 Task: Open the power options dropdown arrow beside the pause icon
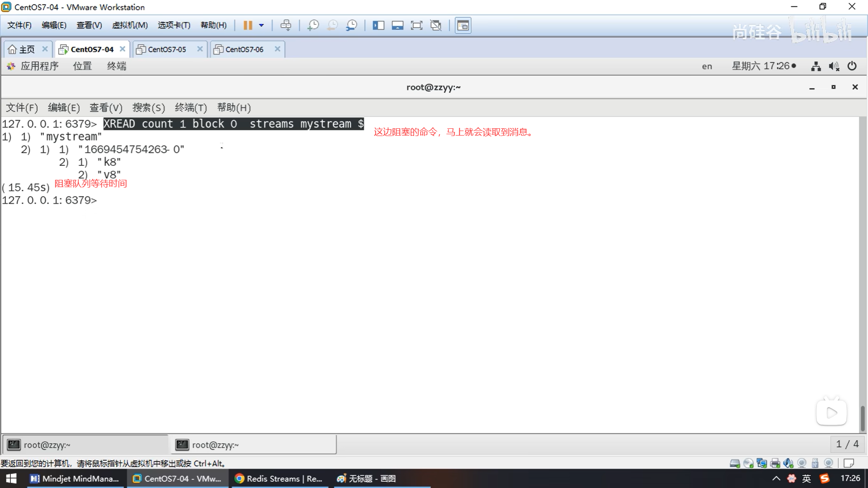(x=261, y=25)
